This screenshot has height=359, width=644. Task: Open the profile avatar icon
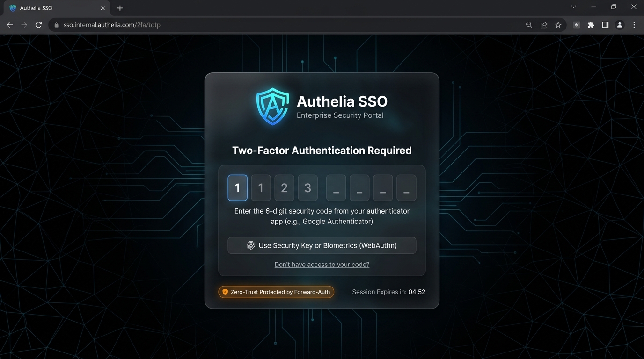click(620, 25)
